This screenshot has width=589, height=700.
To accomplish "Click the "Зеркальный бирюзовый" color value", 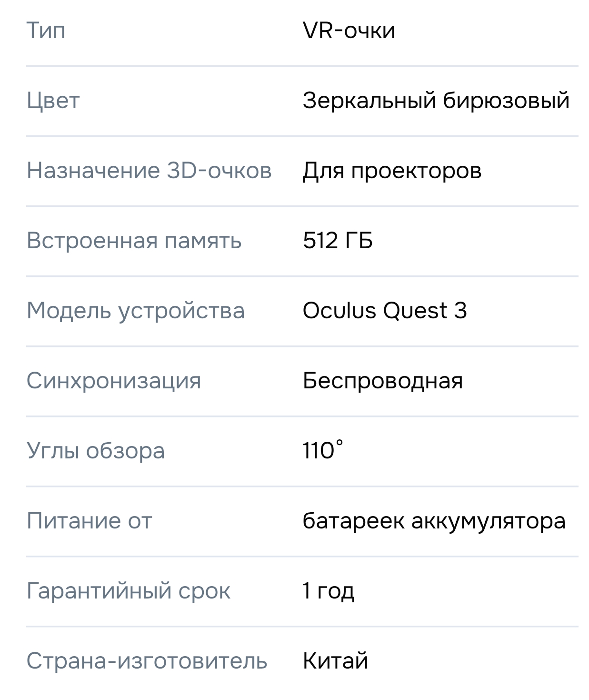I will click(436, 101).
